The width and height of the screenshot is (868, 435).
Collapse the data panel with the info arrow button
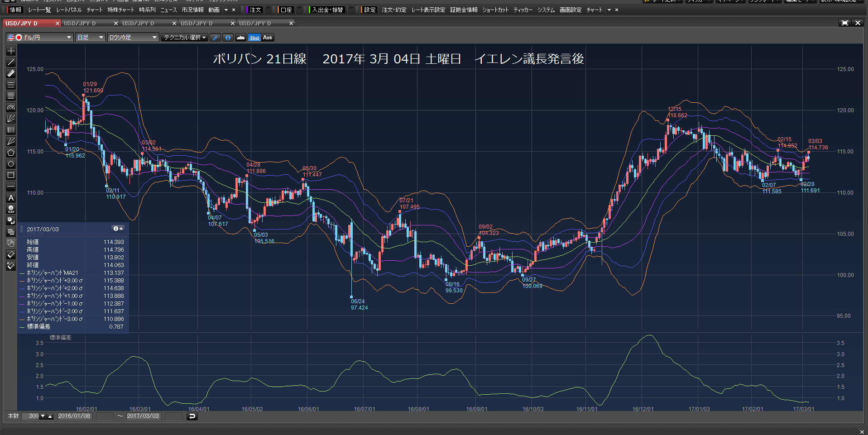point(118,229)
